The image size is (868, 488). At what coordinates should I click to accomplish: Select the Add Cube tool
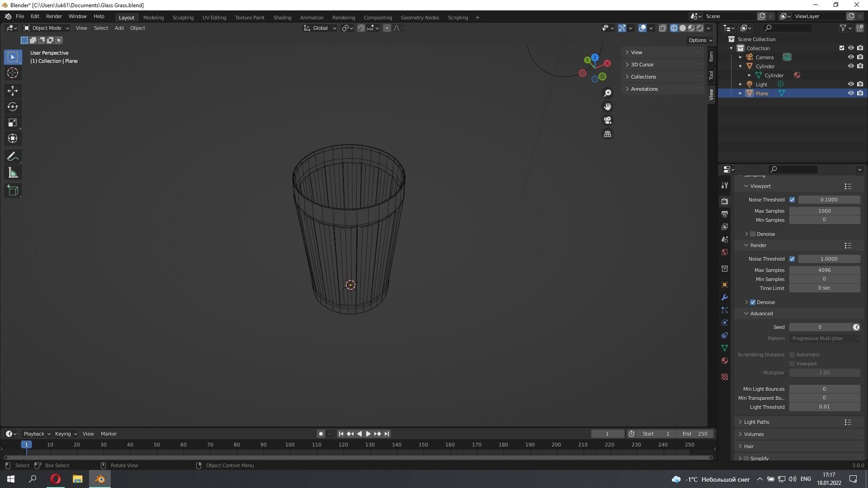click(x=13, y=191)
